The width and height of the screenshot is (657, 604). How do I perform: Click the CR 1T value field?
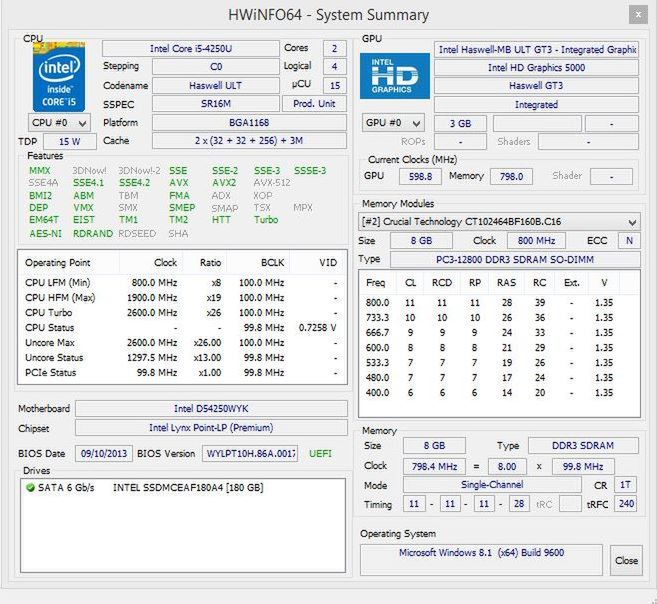pos(626,485)
